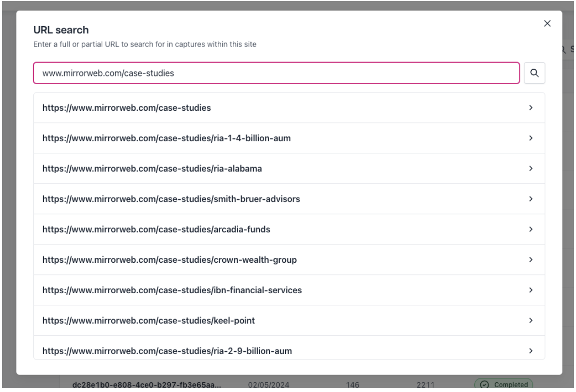Open the ria-1-4-billion-aum URL result
The width and height of the screenshot is (576, 392).
pos(289,138)
